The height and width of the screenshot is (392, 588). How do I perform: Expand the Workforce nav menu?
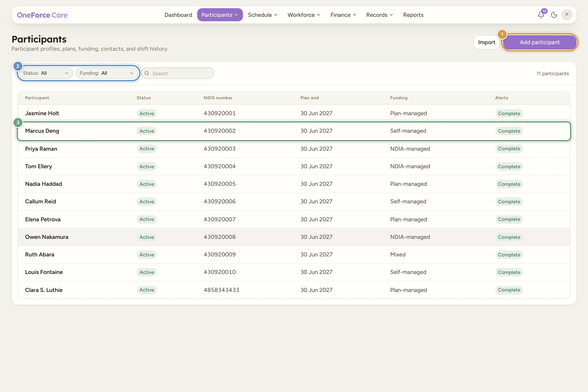pos(304,15)
